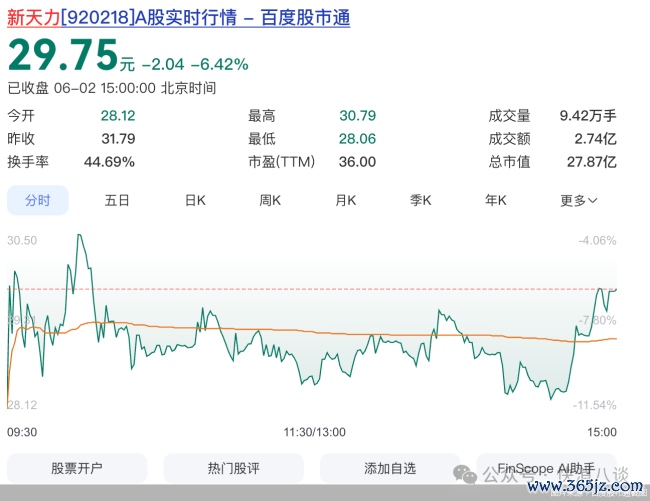The height and width of the screenshot is (501, 650).
Task: Click the -4.06% axis label
Action: tap(597, 240)
